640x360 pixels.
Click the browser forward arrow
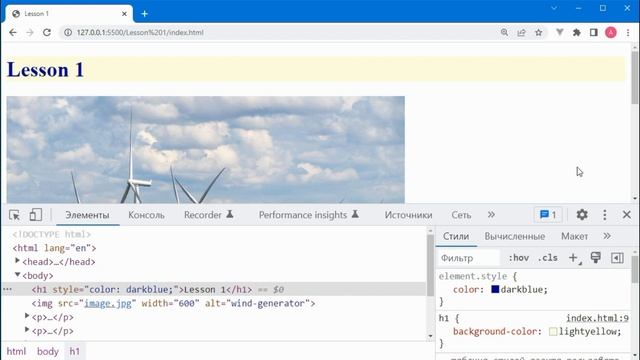coord(30,32)
